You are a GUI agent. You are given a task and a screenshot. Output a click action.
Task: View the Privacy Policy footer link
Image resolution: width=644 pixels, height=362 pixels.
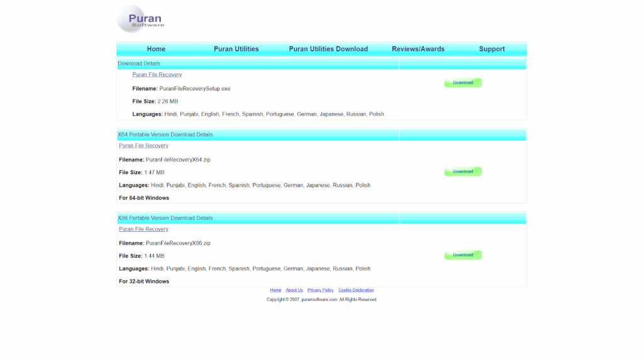tap(320, 290)
